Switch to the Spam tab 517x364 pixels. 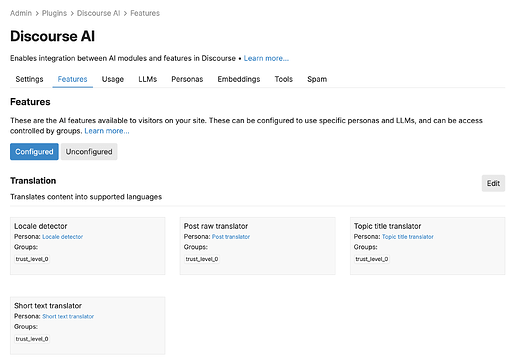click(x=317, y=79)
